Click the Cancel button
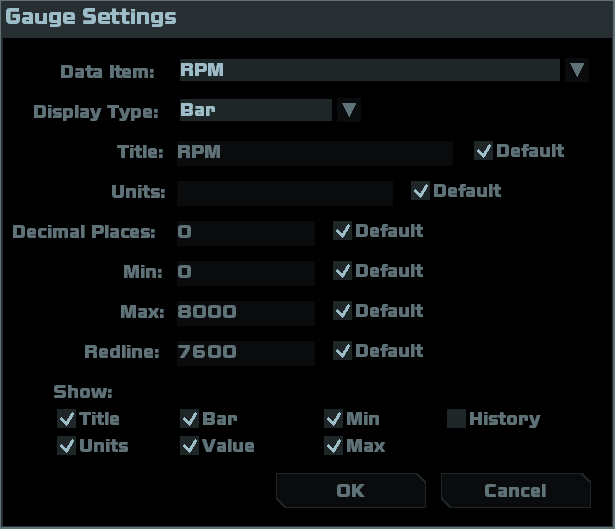The width and height of the screenshot is (615, 529). click(515, 491)
